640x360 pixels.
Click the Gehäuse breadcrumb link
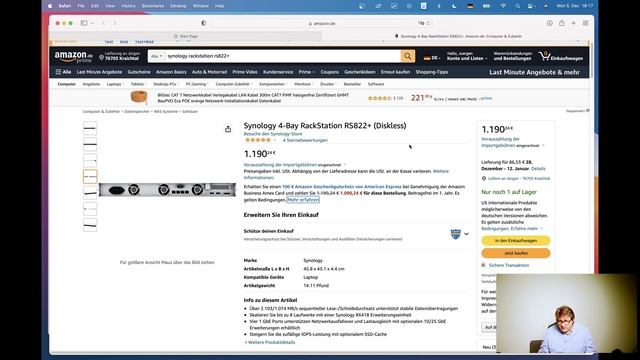tap(190, 111)
